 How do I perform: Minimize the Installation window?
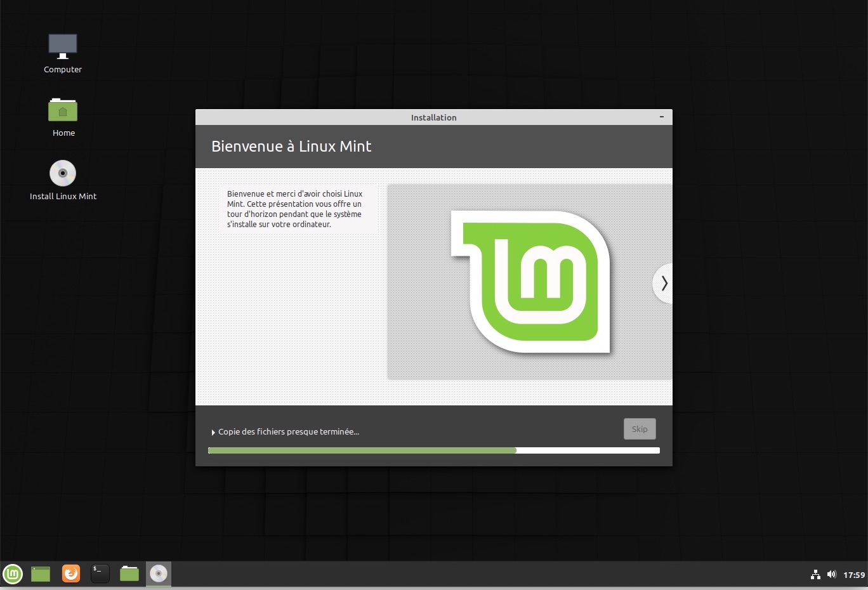pos(661,117)
